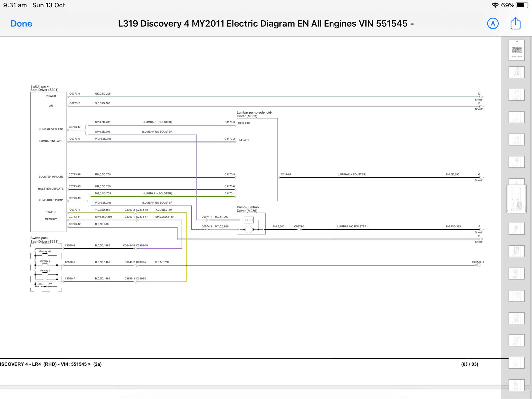This screenshot has height=399, width=532.
Task: Tap wire label RU,0.5D,705
Action: (103, 174)
